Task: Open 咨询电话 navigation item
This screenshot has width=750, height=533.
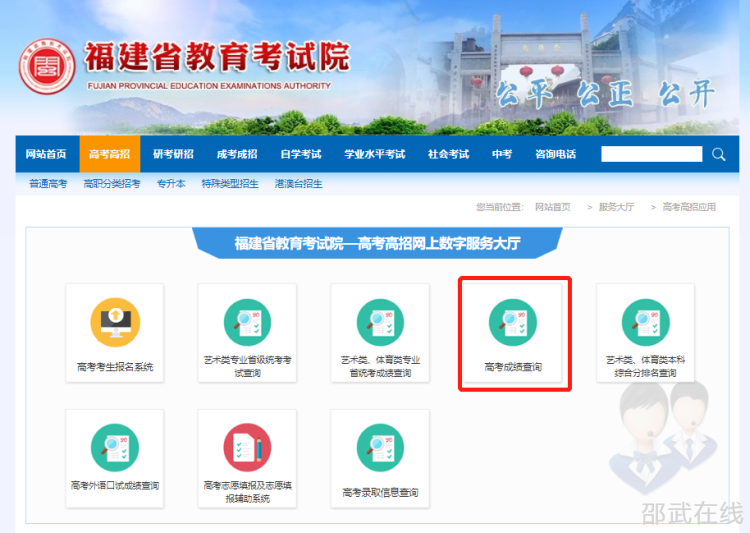Action: click(555, 154)
